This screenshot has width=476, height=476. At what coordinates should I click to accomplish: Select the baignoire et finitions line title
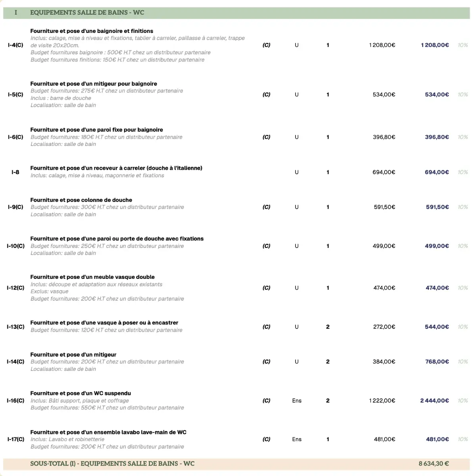[x=92, y=31]
